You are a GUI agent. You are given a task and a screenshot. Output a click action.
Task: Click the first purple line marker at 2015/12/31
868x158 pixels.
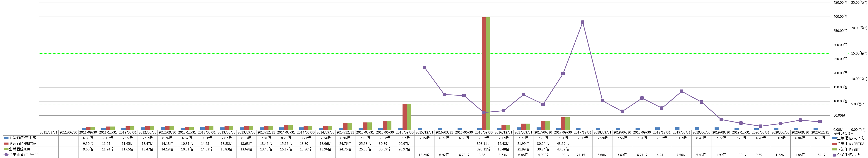click(424, 68)
